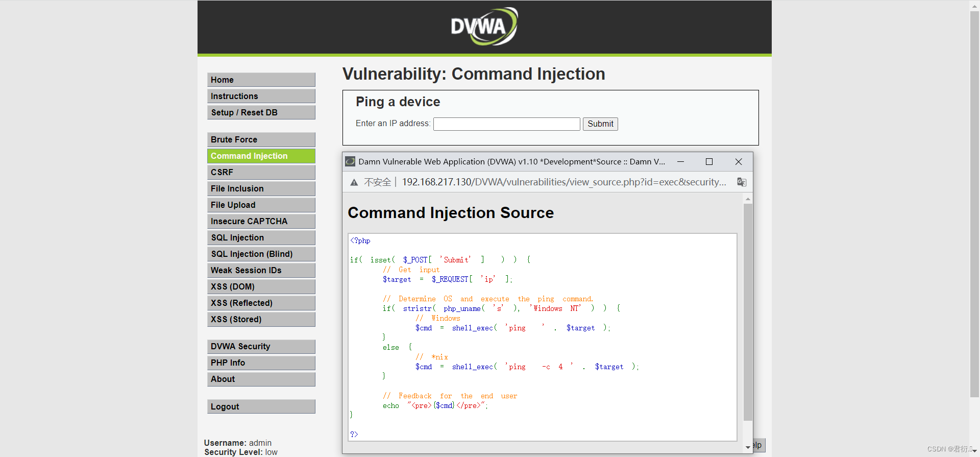Image resolution: width=980 pixels, height=457 pixels.
Task: Open XSS (Reflected) page
Action: click(261, 303)
